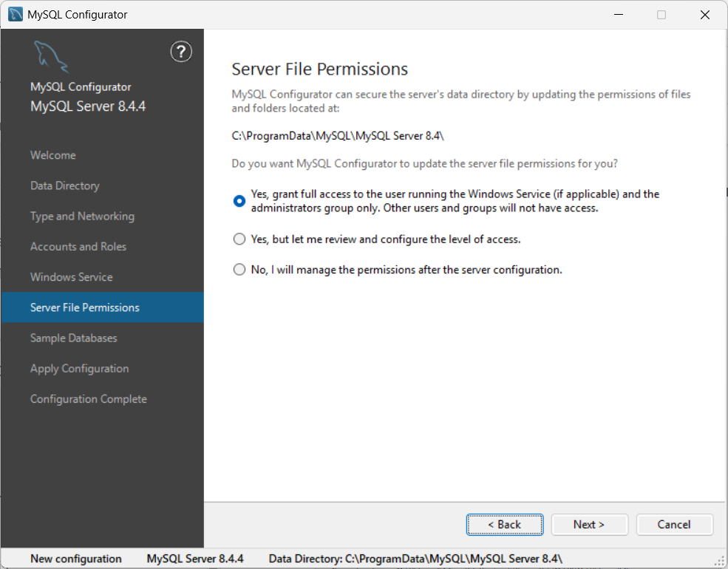Navigate to the Welcome step
Viewport: 728px width, 569px height.
[x=52, y=155]
